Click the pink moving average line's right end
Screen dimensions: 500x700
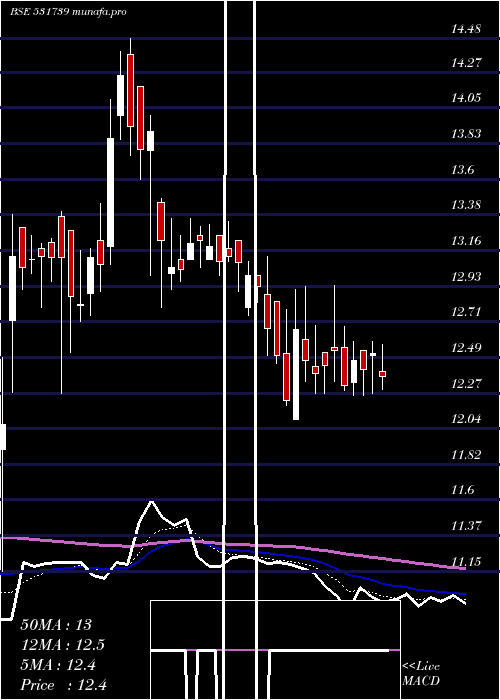pos(464,568)
